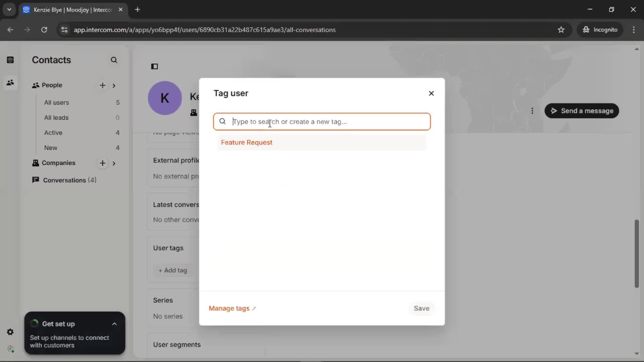Open the user more options menu
This screenshot has width=644, height=362.
tap(532, 111)
